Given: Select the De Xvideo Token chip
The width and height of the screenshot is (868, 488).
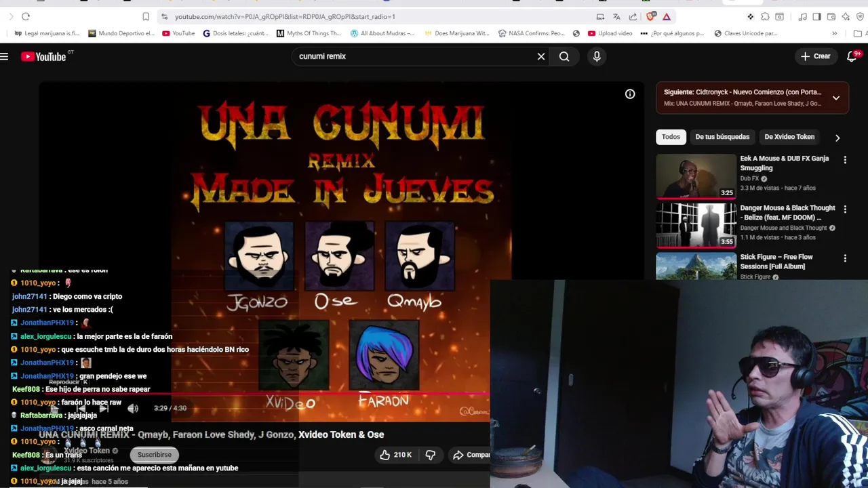Looking at the screenshot, I should pyautogui.click(x=789, y=137).
